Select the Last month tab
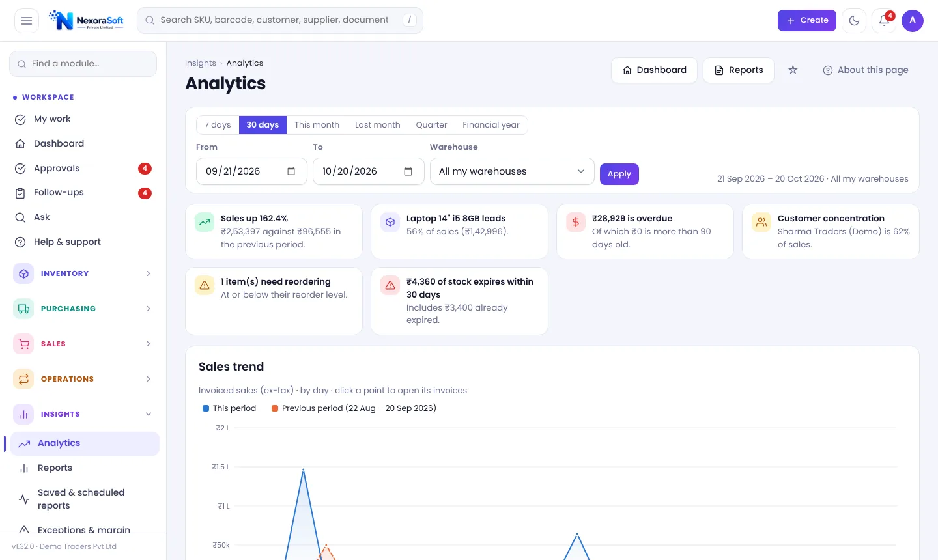Screen dimensions: 938x560 point(378,125)
